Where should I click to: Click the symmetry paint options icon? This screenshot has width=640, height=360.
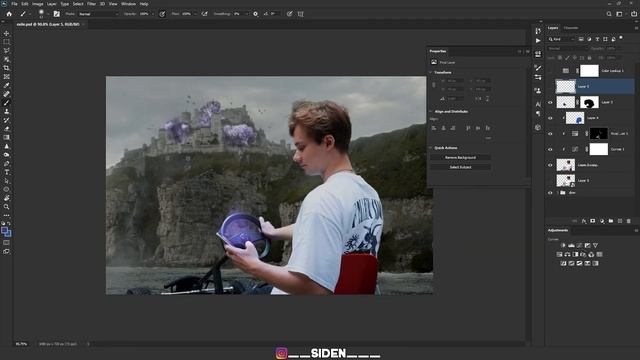coord(301,14)
